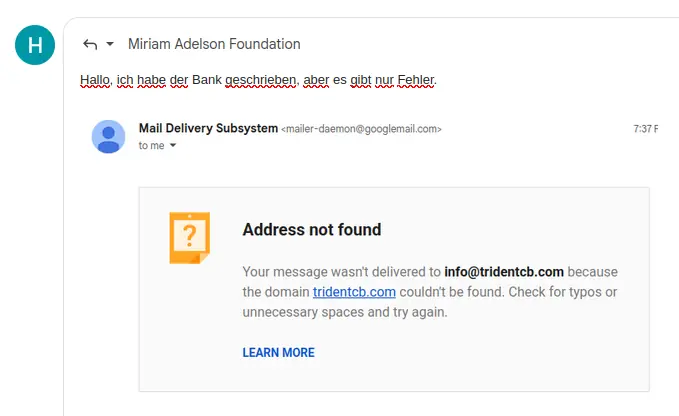Screen dimensions: 679x416
Task: Place cursor in the German reply text
Action: (258, 79)
